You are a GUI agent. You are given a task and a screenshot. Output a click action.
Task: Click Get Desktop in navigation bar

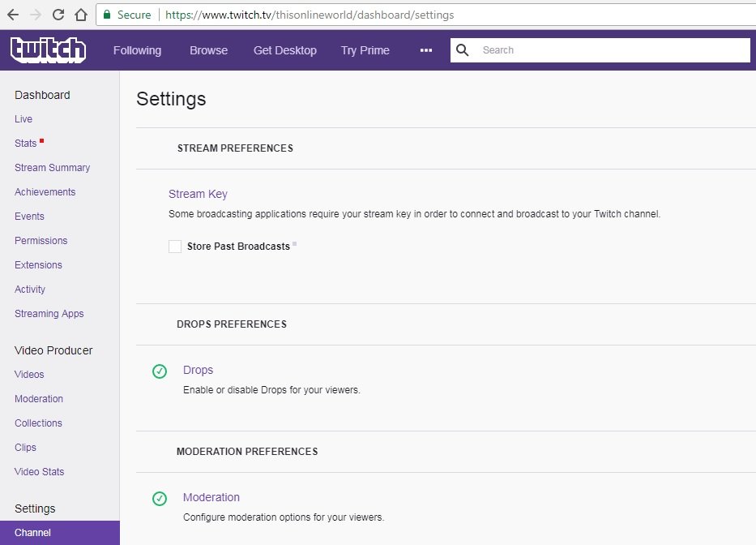pyautogui.click(x=285, y=50)
